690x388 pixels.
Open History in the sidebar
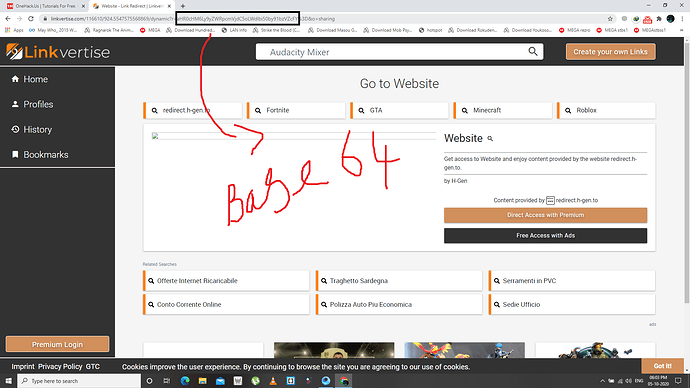coord(31,130)
